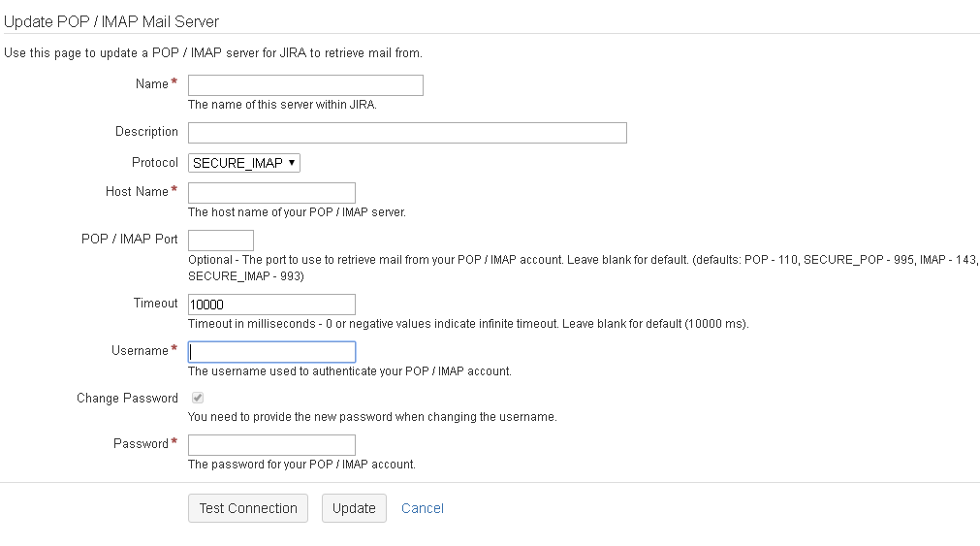Click the 'Protocol' label
The height and width of the screenshot is (546, 980).
[155, 163]
